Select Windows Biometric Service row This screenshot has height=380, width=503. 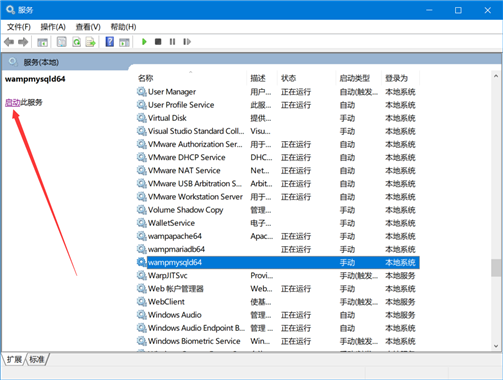tap(278, 341)
